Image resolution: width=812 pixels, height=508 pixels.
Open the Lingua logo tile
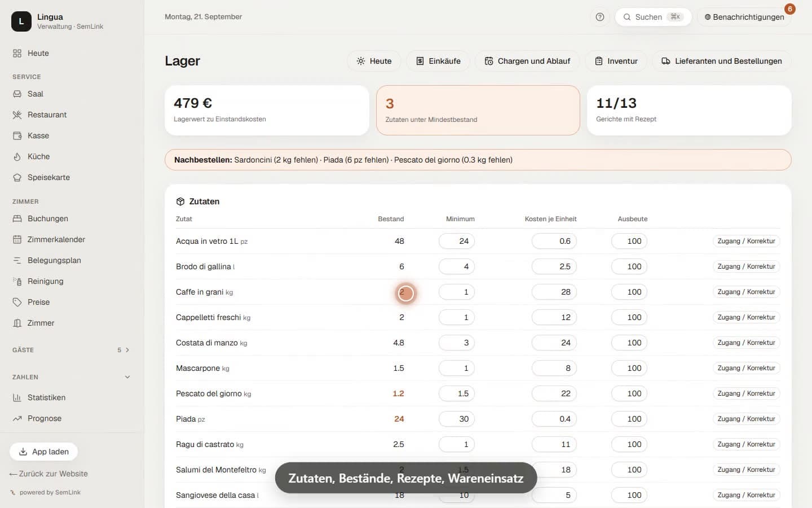click(x=21, y=21)
